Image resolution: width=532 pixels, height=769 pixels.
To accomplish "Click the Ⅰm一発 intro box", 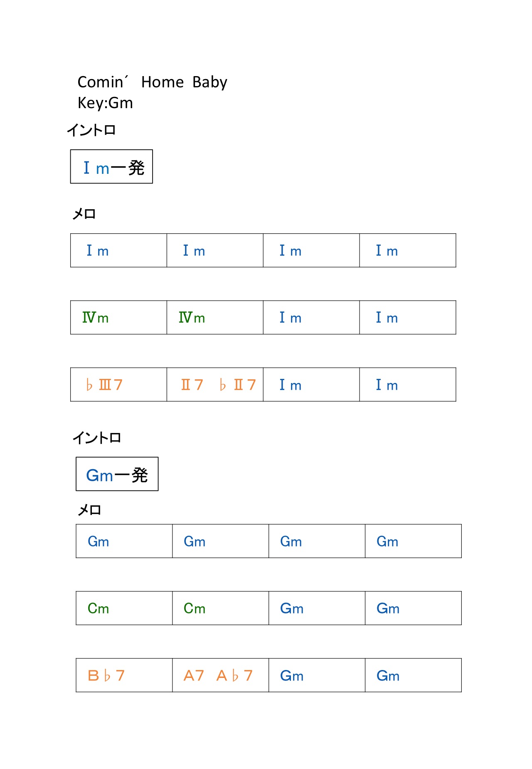I will tap(111, 166).
